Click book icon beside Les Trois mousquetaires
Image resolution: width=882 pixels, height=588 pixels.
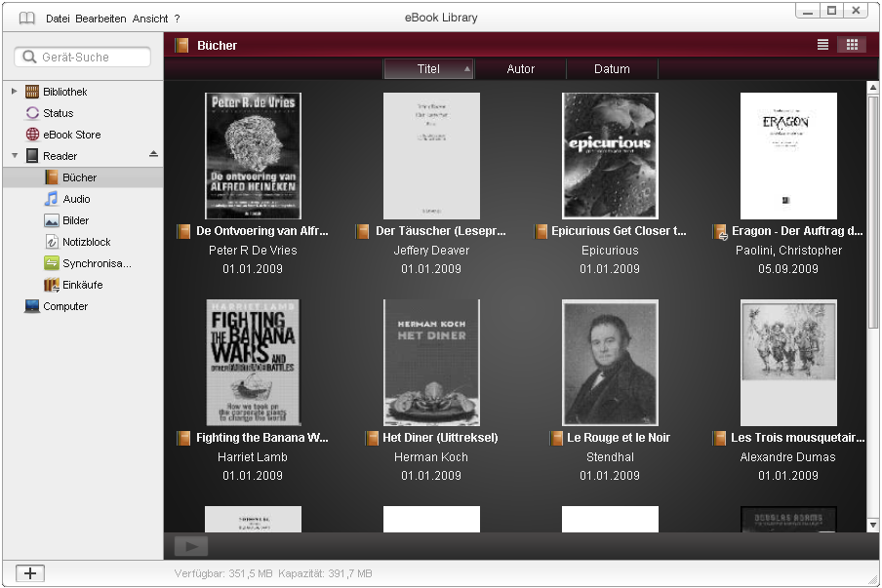719,438
